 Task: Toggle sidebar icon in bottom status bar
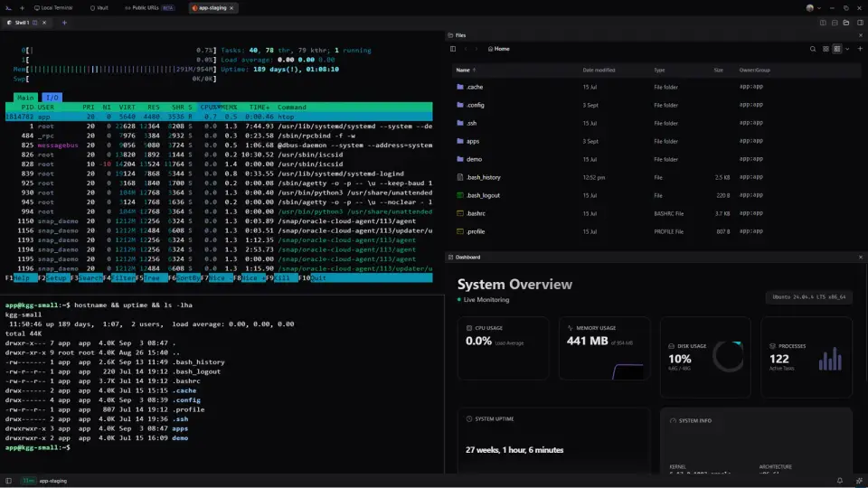click(8, 481)
